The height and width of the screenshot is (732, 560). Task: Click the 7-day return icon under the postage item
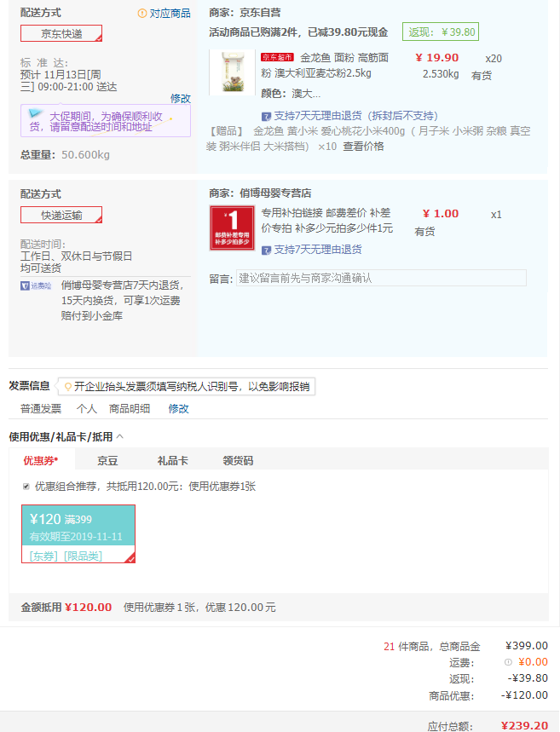click(266, 251)
